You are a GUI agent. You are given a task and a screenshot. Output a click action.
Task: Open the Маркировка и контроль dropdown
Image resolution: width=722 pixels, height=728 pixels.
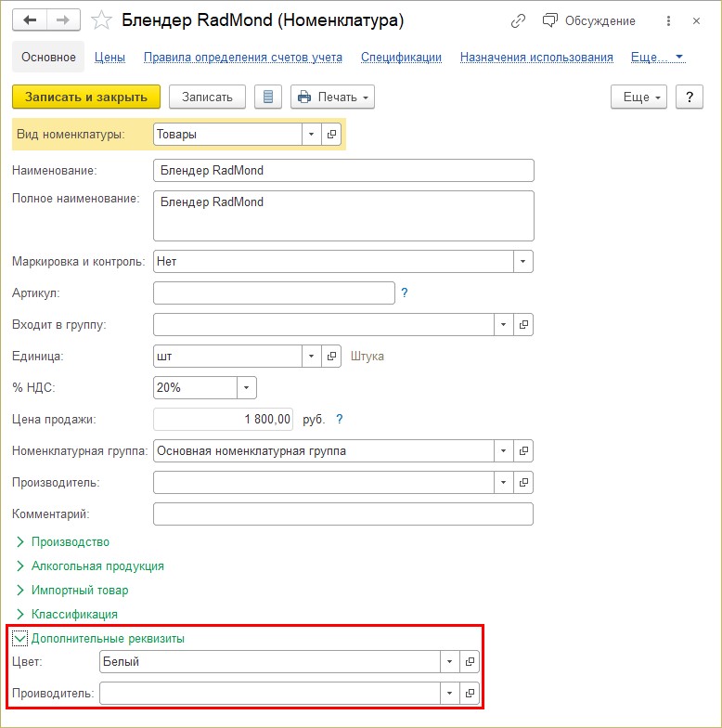(x=523, y=261)
